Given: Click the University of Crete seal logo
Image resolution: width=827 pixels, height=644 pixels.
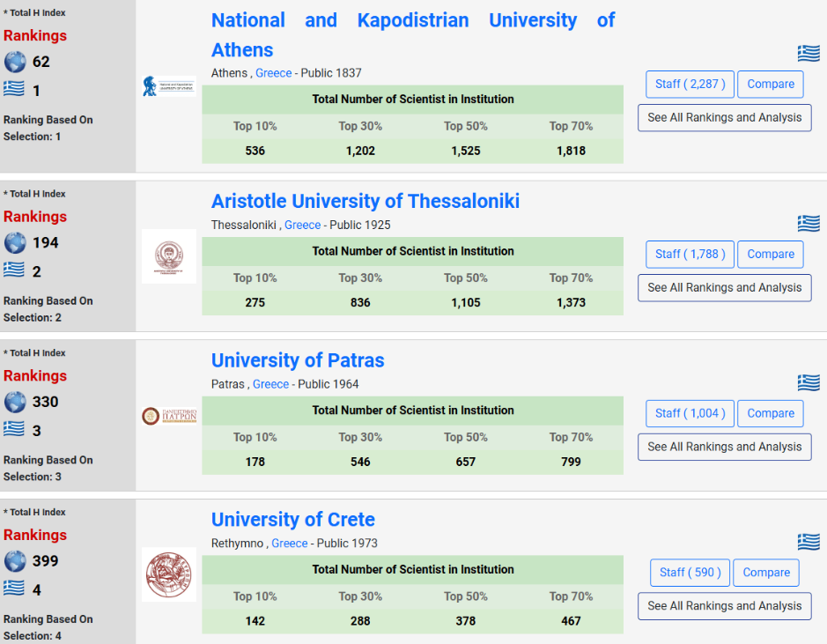Looking at the screenshot, I should [168, 574].
